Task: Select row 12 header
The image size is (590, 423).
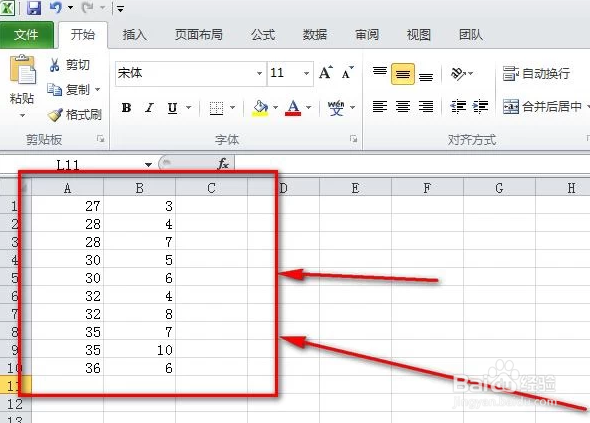Action: (15, 404)
